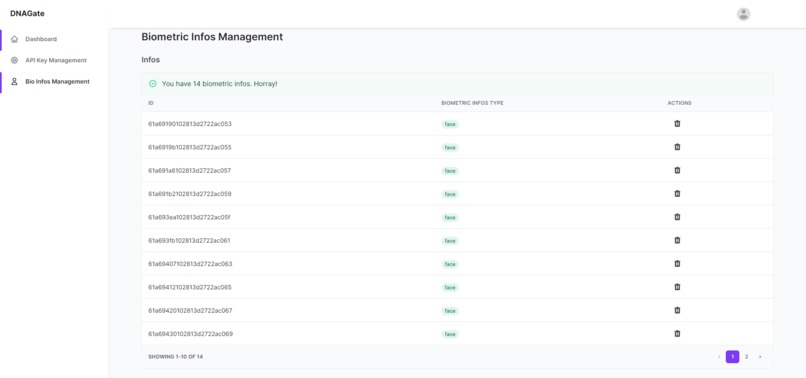The height and width of the screenshot is (378, 806).
Task: Click the Actions column header
Action: [680, 103]
